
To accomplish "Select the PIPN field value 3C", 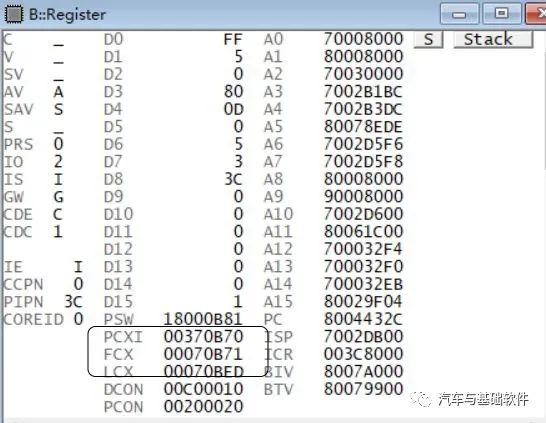I will tap(73, 301).
